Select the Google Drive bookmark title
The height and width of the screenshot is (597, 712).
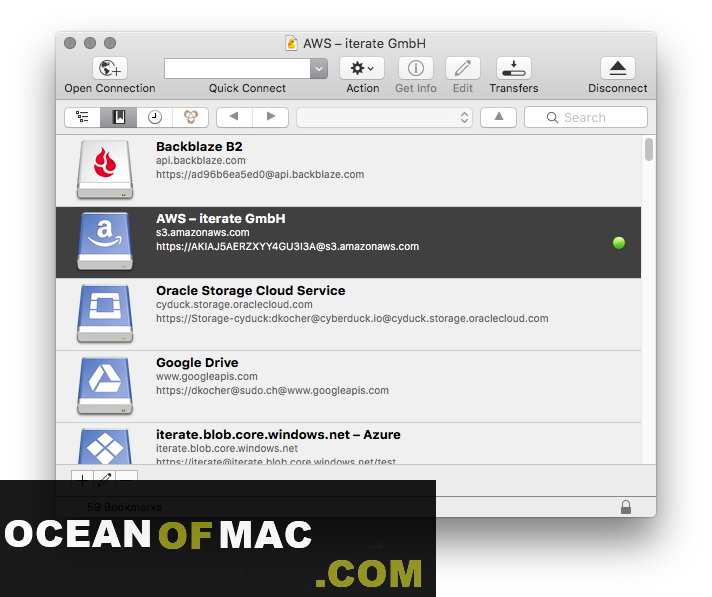(x=197, y=363)
